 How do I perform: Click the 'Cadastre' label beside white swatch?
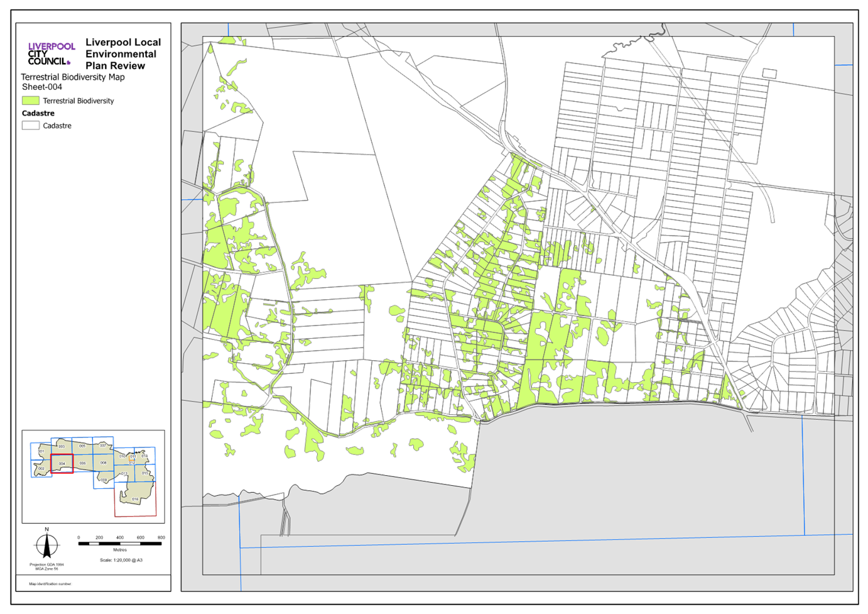(x=57, y=126)
